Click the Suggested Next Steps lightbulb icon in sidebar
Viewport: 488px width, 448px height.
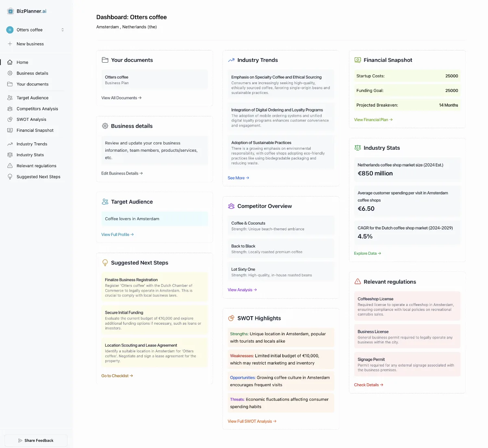coord(10,177)
